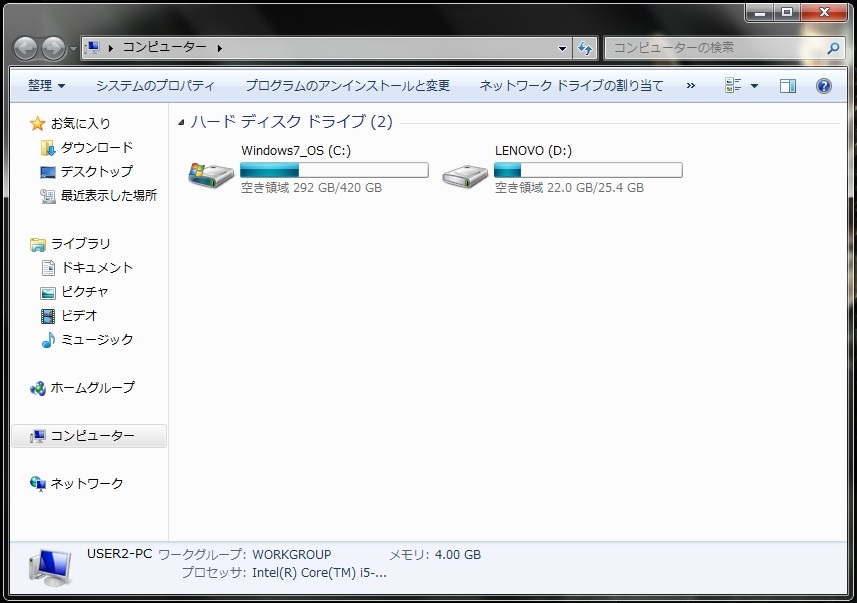Click プログラムのアンインストールと変更
Viewport: 857px width, 603px height.
(x=348, y=86)
